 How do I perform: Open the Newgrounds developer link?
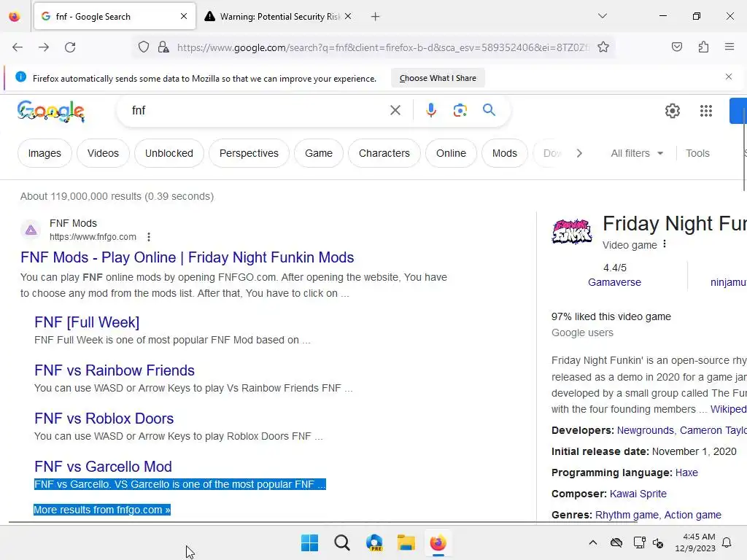[645, 430]
